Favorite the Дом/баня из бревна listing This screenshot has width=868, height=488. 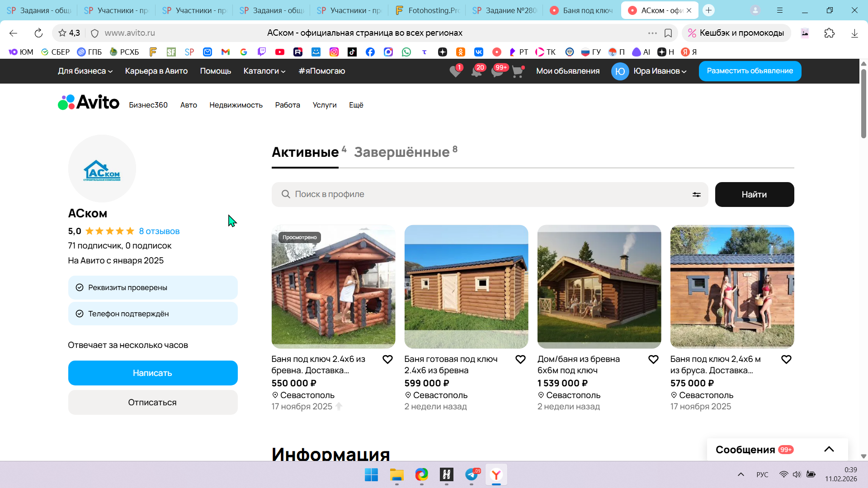pyautogui.click(x=653, y=359)
